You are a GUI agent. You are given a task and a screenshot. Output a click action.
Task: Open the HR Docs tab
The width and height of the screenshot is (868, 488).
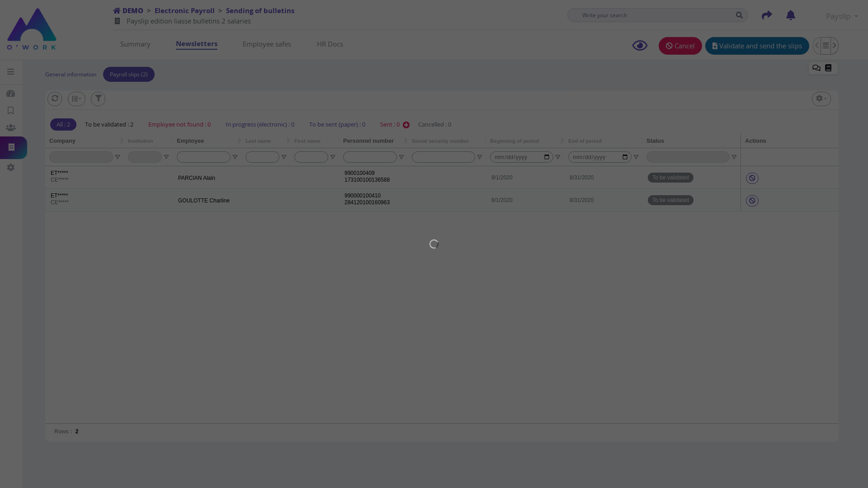(x=330, y=44)
